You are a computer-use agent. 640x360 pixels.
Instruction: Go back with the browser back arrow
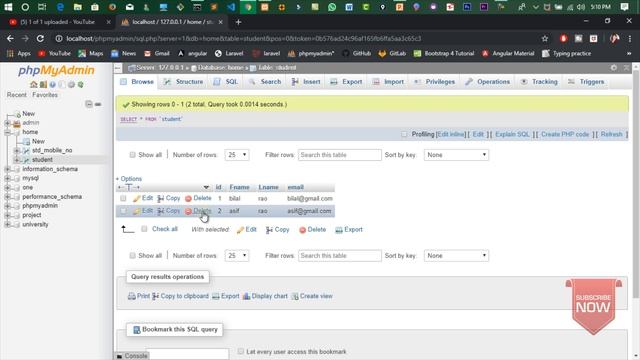[10, 38]
